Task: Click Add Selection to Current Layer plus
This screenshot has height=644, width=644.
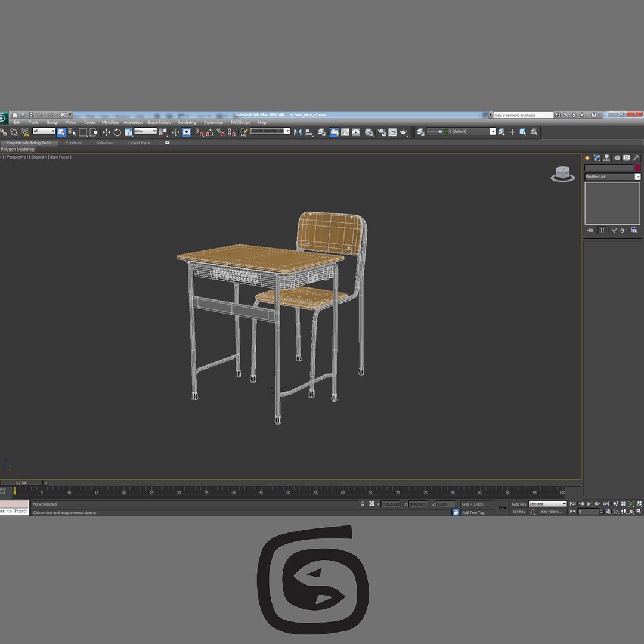Action: (x=512, y=132)
